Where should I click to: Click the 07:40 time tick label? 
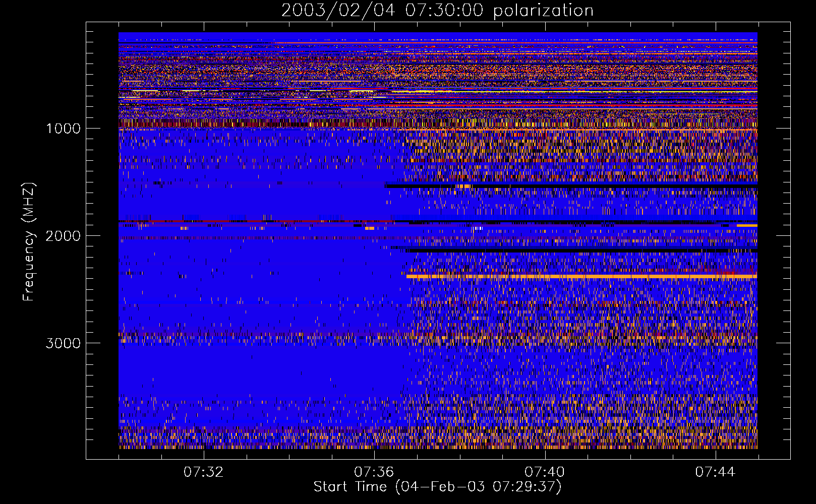click(x=545, y=472)
